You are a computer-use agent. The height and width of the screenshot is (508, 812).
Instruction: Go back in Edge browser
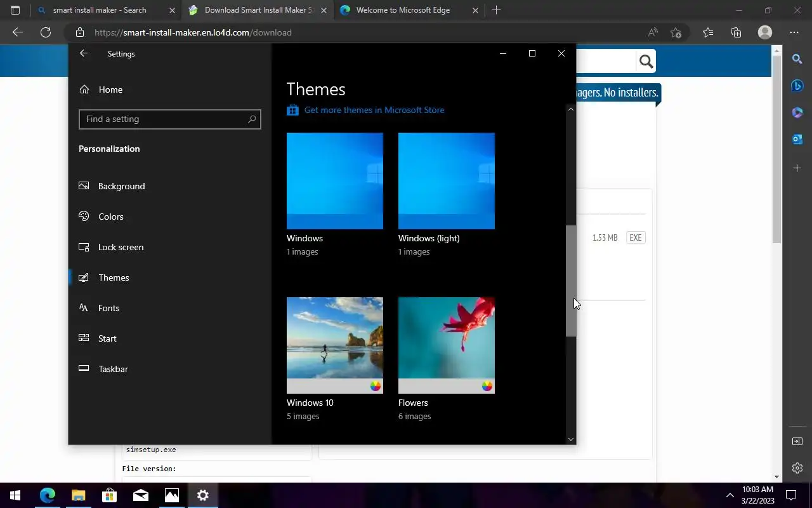click(x=18, y=32)
